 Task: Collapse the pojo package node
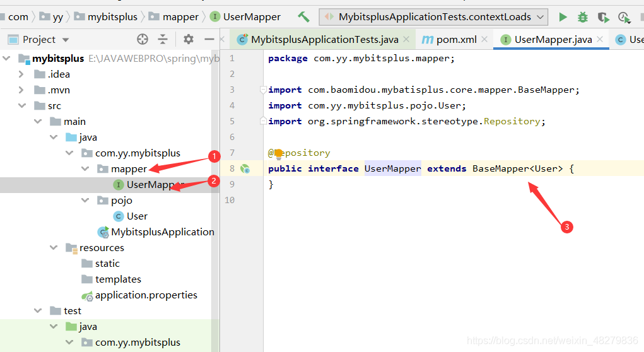click(x=85, y=201)
